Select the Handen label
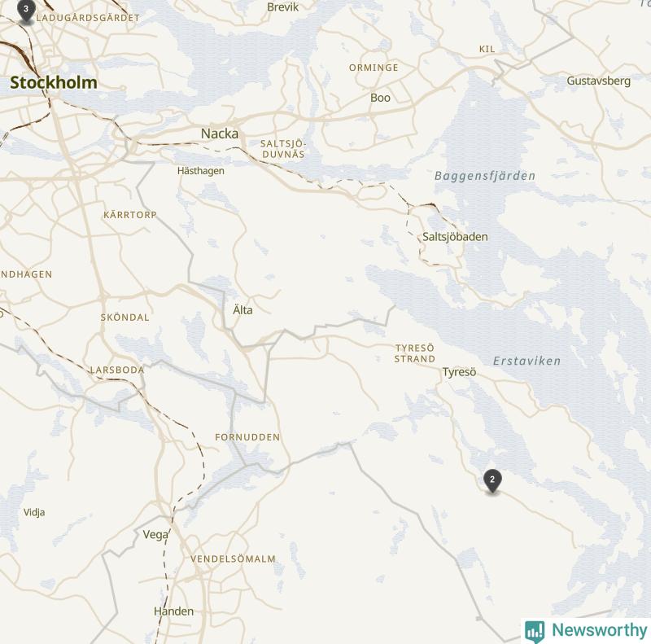This screenshot has height=644, width=651. [x=173, y=611]
